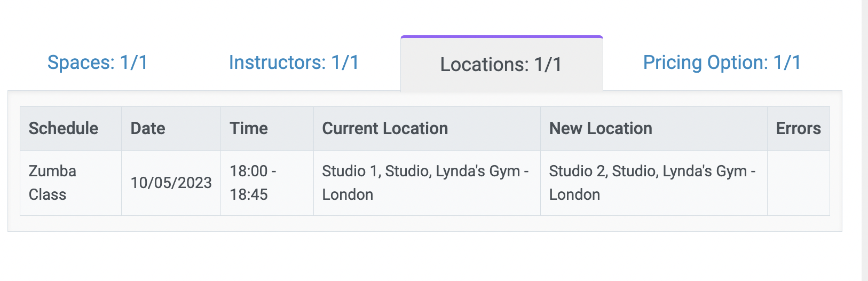Click the Time column header
868x281 pixels.
(267, 128)
